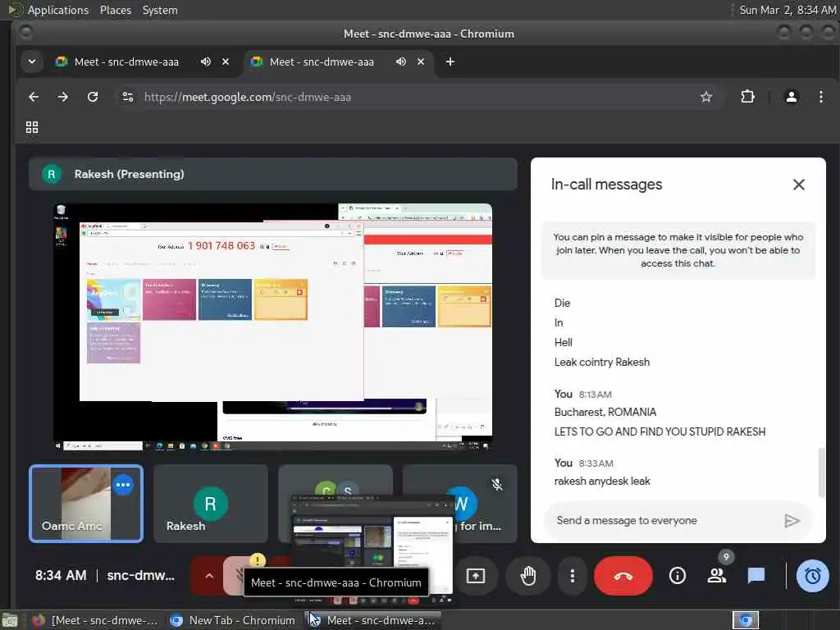
Task: Switch to first Meet - snc-dmwe-aaa tab
Action: click(x=126, y=62)
